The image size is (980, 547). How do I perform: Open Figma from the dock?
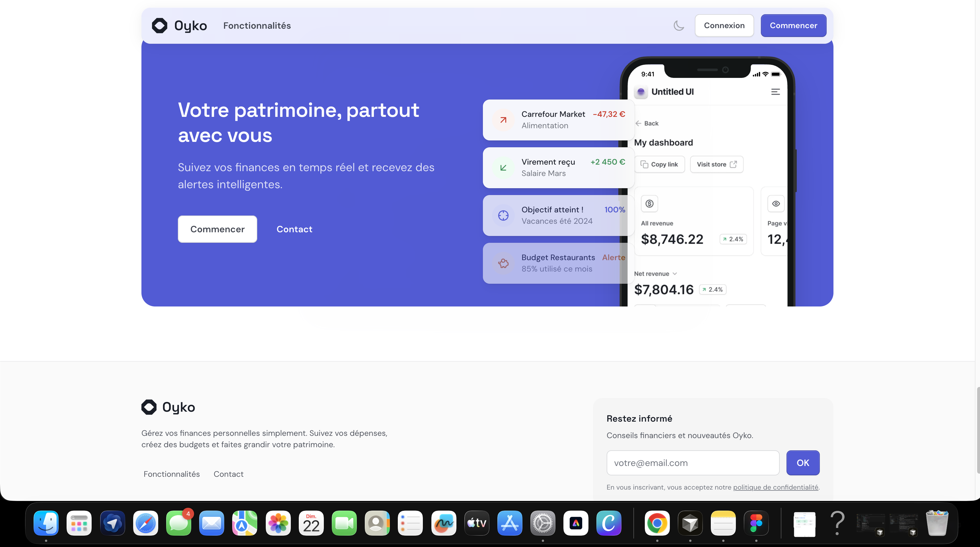pos(756,523)
